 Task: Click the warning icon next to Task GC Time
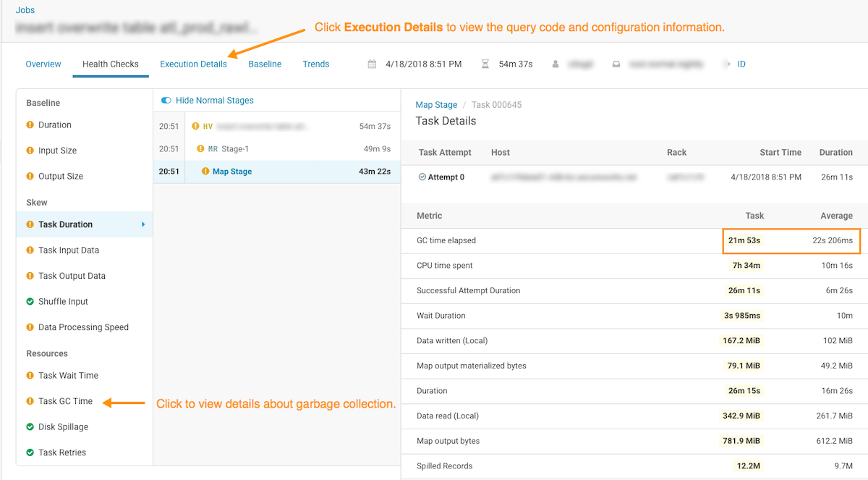(x=30, y=401)
